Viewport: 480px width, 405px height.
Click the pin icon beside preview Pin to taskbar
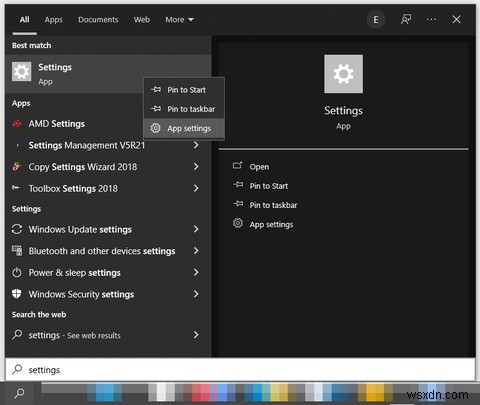coord(238,203)
